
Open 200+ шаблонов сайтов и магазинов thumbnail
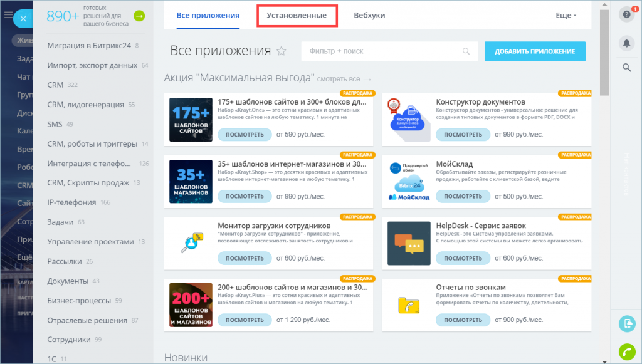coord(191,305)
